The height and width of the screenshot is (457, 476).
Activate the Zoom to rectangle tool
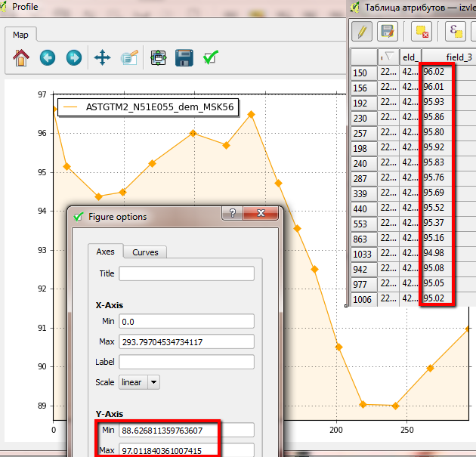(x=129, y=57)
